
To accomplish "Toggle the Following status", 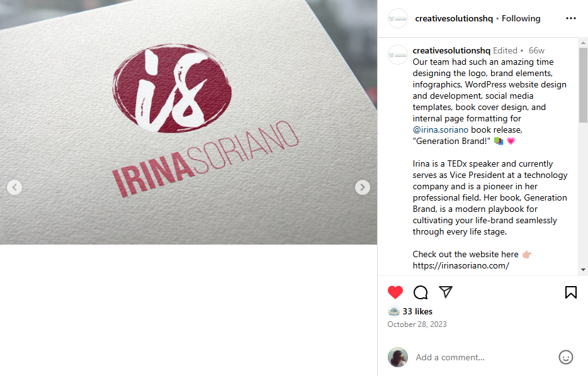I will (x=521, y=19).
